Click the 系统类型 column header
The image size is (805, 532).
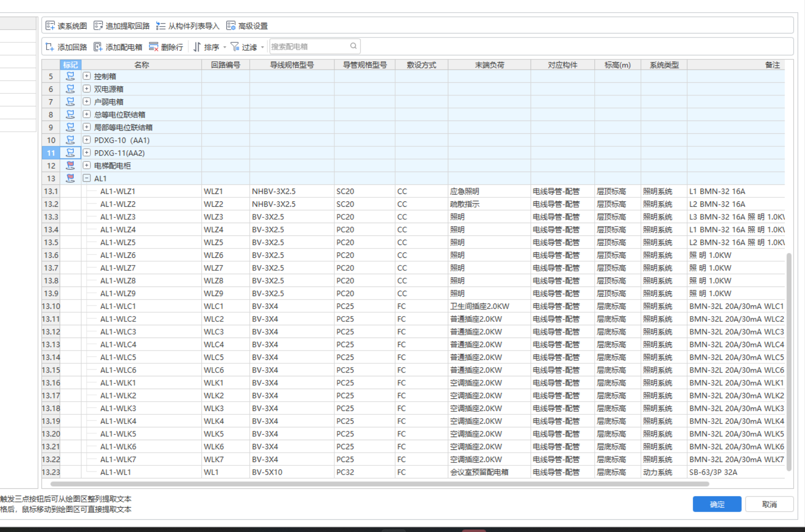tap(664, 65)
